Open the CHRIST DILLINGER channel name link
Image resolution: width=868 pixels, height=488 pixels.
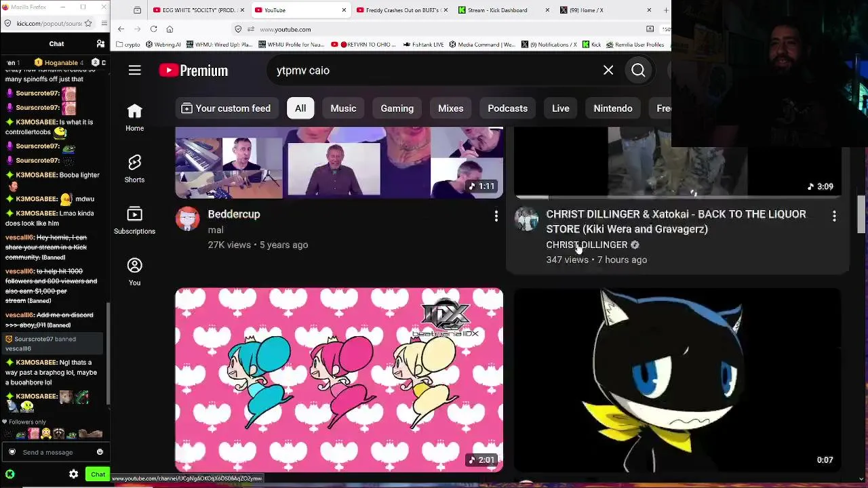(x=587, y=245)
